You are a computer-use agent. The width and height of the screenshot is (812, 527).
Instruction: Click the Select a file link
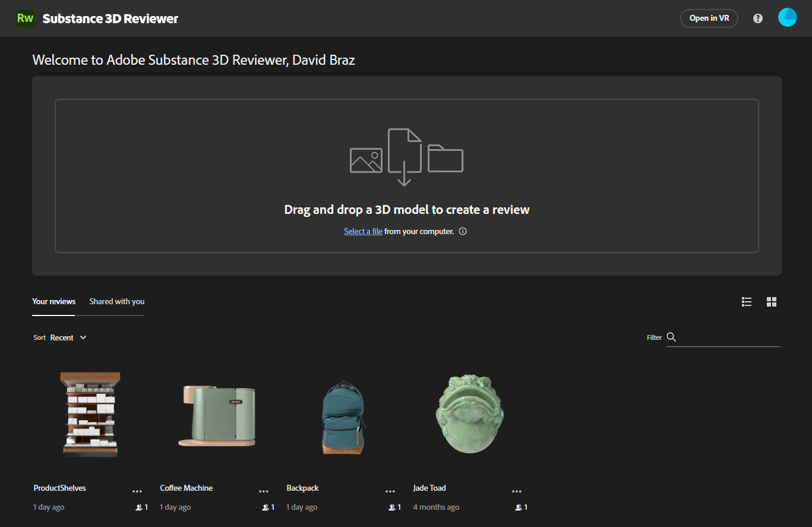coord(363,231)
